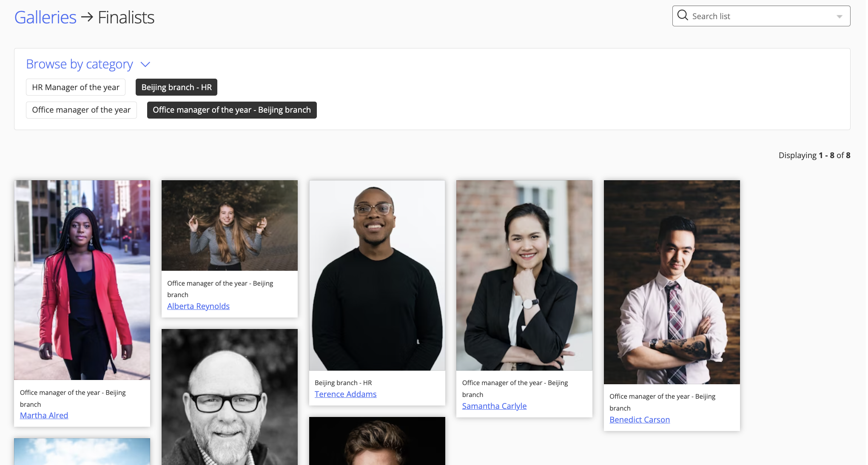Screen dimensions: 868x465
Task: Open Samantha Carlyle's profile link
Action: pyautogui.click(x=494, y=406)
